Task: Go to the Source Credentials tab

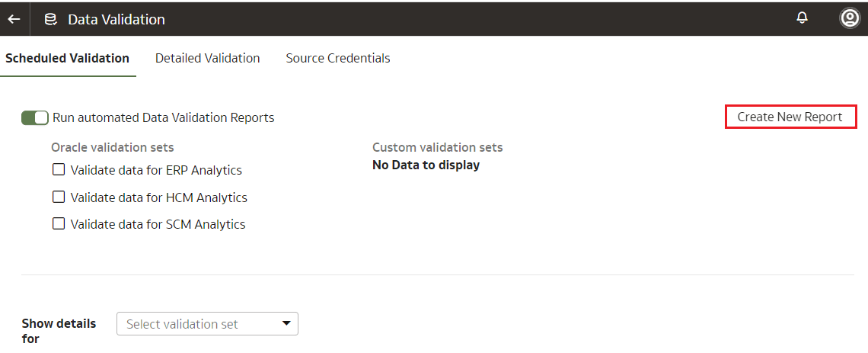Action: pos(338,58)
